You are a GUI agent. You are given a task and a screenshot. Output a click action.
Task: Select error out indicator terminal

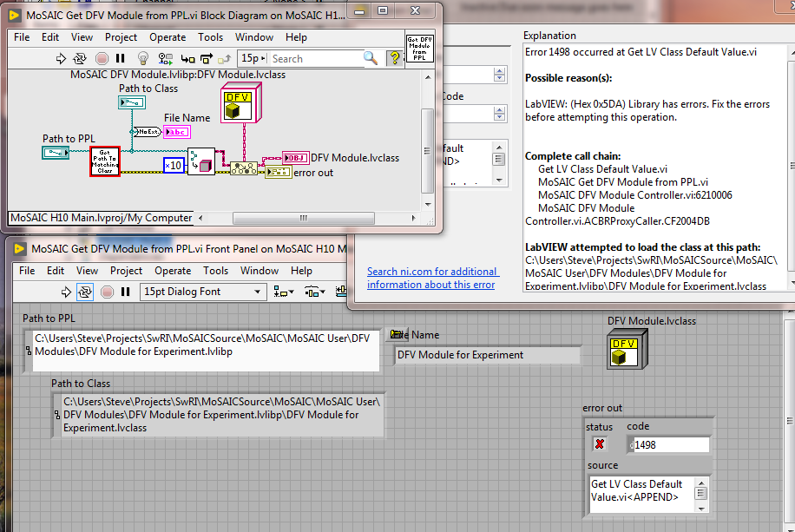tap(279, 173)
